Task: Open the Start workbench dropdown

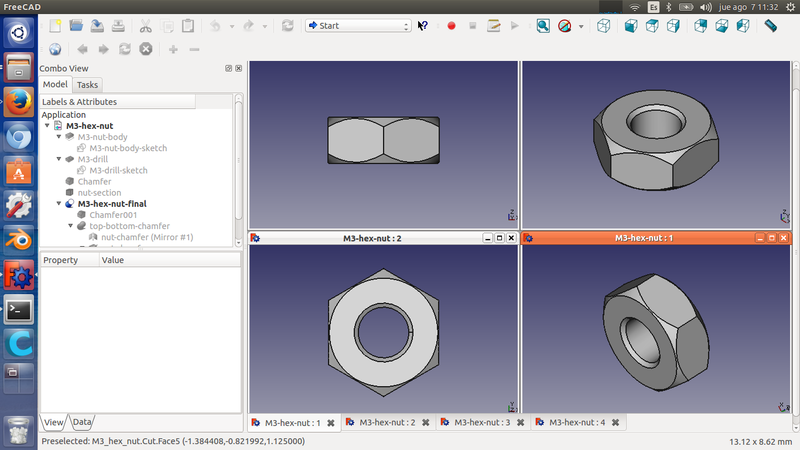Action: coord(358,25)
